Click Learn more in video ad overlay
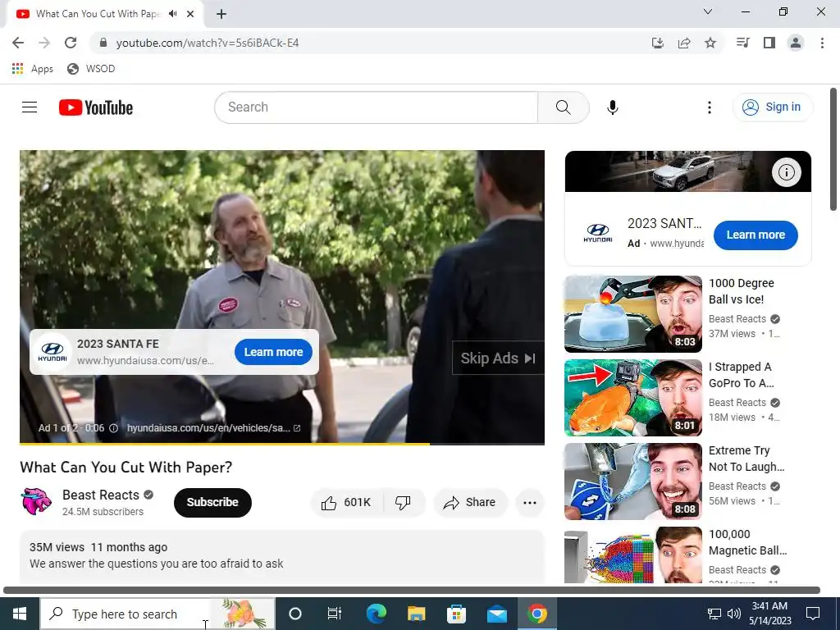The height and width of the screenshot is (630, 840). [273, 352]
